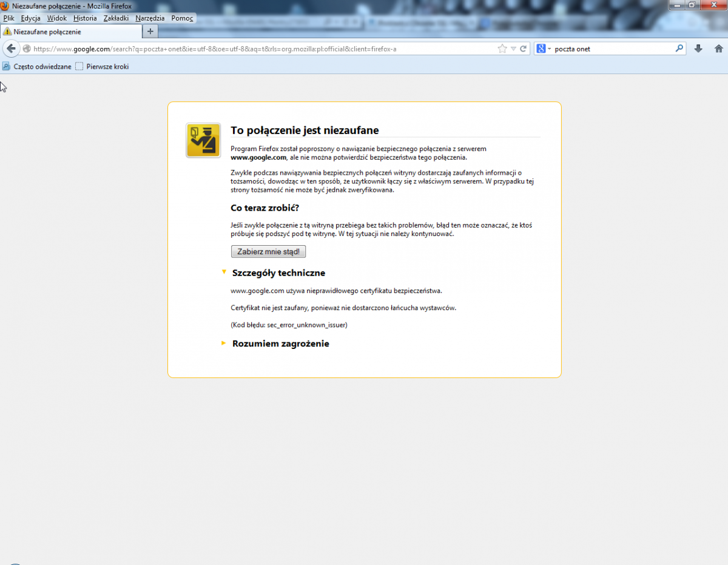This screenshot has height=565, width=728.
Task: Go to the Home page
Action: [718, 49]
